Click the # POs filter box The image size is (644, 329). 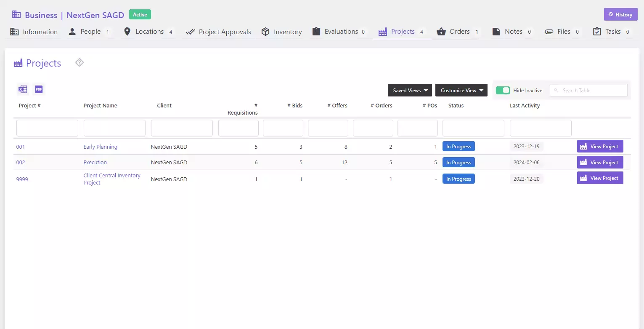[418, 128]
